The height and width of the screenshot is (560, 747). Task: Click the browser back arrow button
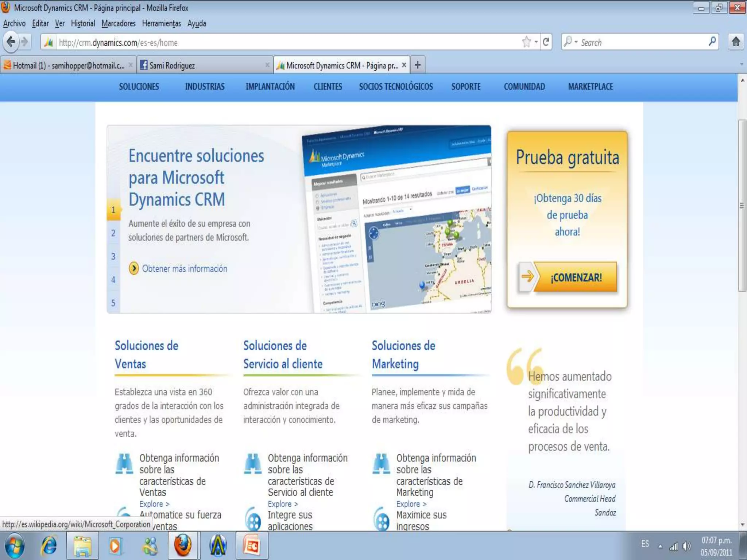[x=11, y=42]
